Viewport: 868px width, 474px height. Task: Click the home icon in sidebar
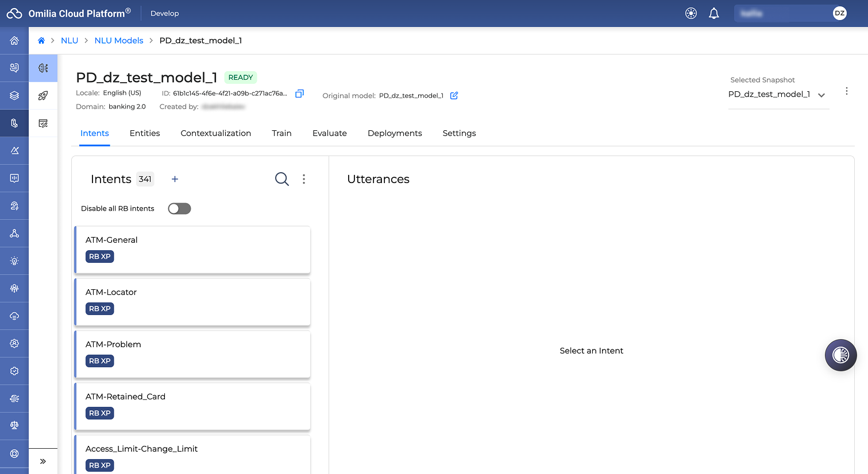point(14,41)
